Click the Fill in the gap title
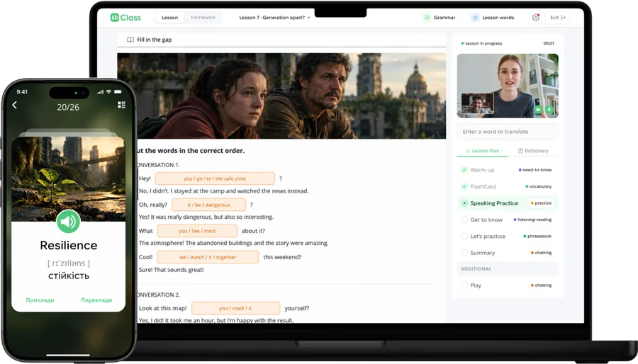Screen dimensions: 638x364 pos(155,40)
